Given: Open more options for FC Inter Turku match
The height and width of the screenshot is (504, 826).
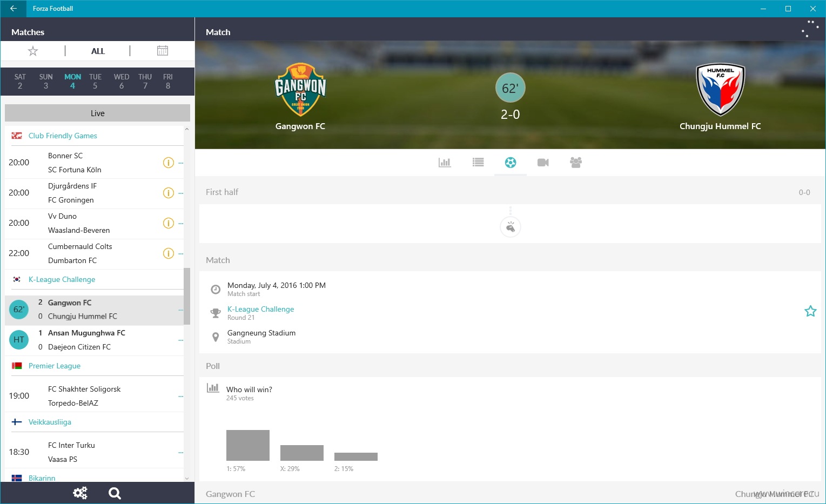Looking at the screenshot, I should [x=181, y=453].
